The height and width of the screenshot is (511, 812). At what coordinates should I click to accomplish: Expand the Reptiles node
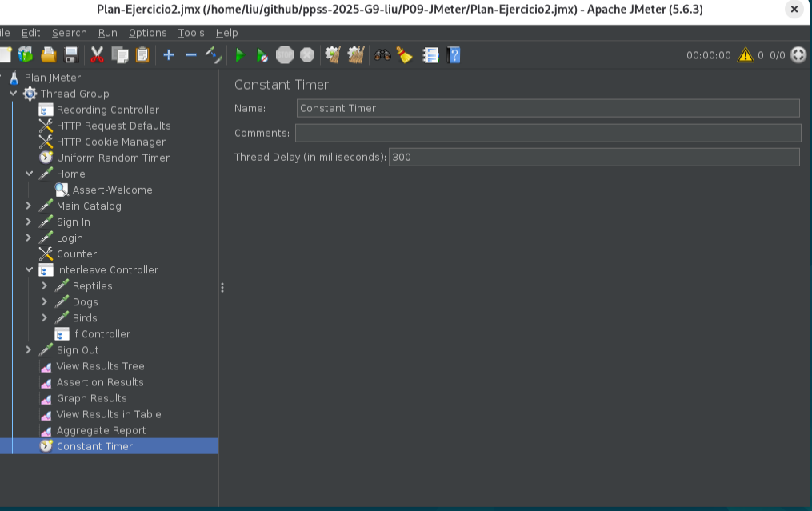(45, 285)
